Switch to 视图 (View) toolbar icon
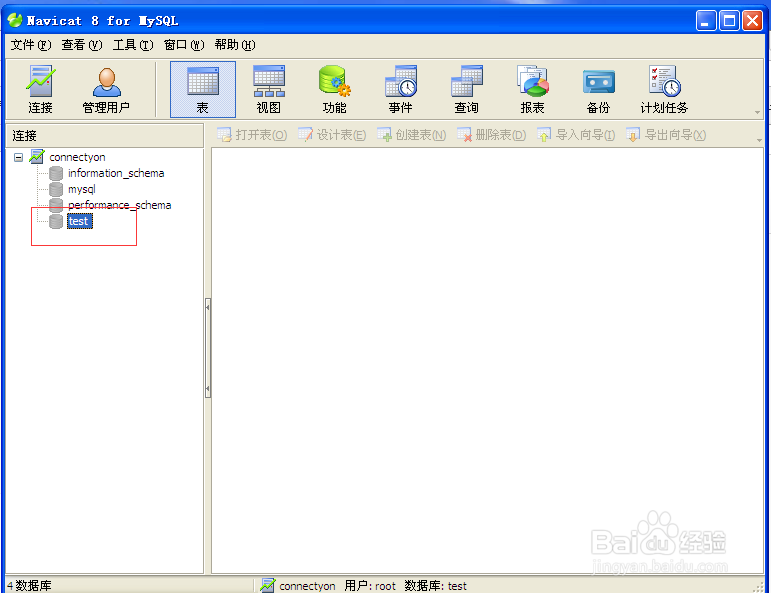Screen dimensions: 771x593 pyautogui.click(x=269, y=89)
